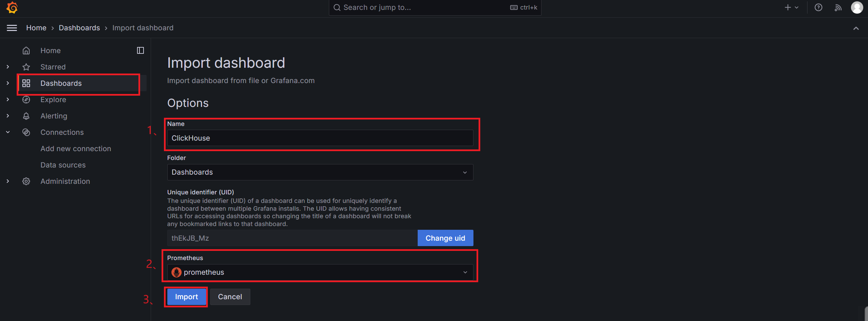This screenshot has height=321, width=868.
Task: Focus the Search or jump to field
Action: click(435, 7)
